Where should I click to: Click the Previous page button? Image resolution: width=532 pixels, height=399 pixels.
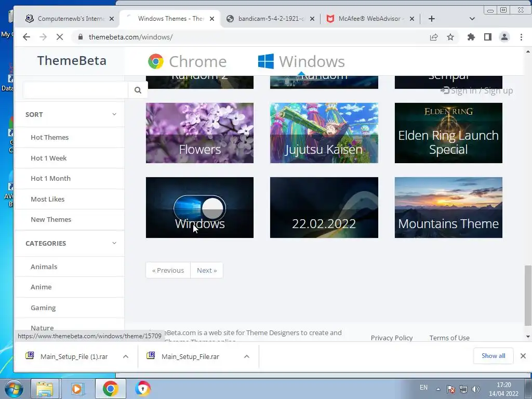click(168, 270)
